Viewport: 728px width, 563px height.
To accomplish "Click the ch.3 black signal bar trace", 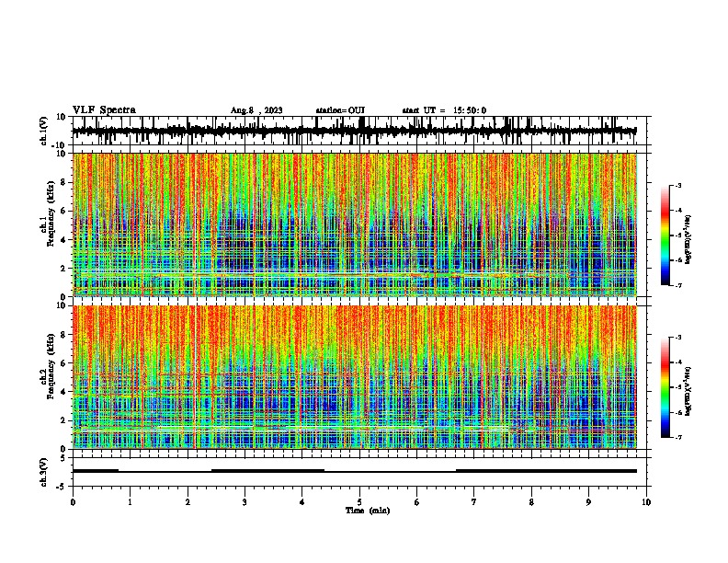I will click(x=355, y=471).
